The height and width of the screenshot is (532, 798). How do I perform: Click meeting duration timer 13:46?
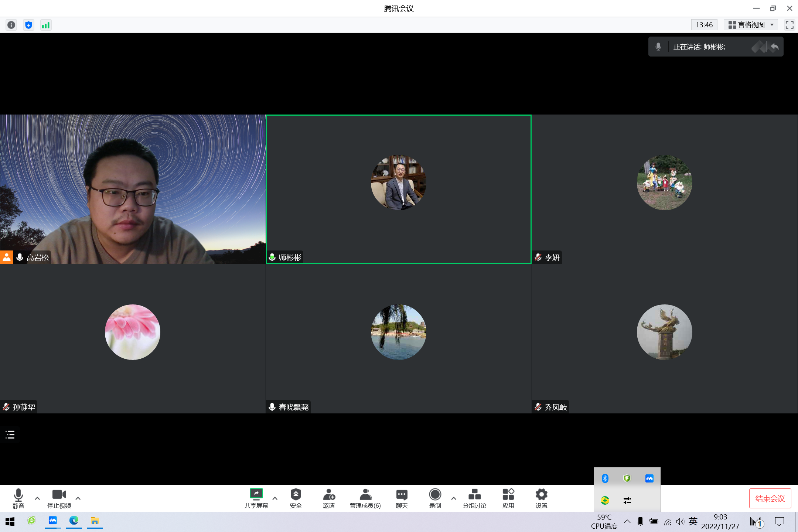click(704, 25)
